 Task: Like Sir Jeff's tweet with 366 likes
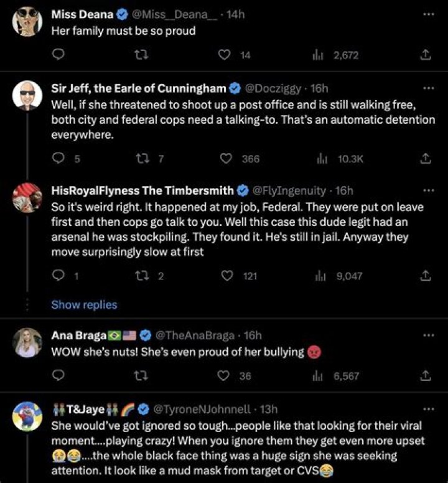tap(225, 159)
